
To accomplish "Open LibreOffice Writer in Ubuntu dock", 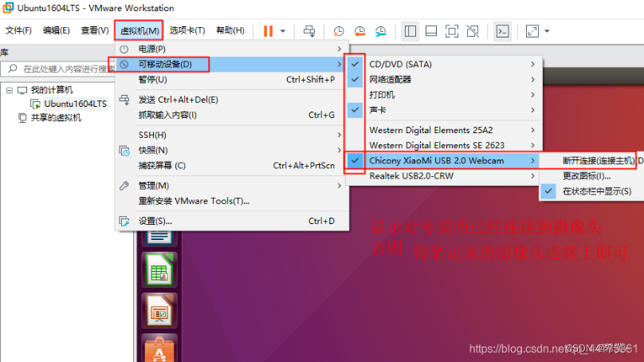I will click(159, 238).
